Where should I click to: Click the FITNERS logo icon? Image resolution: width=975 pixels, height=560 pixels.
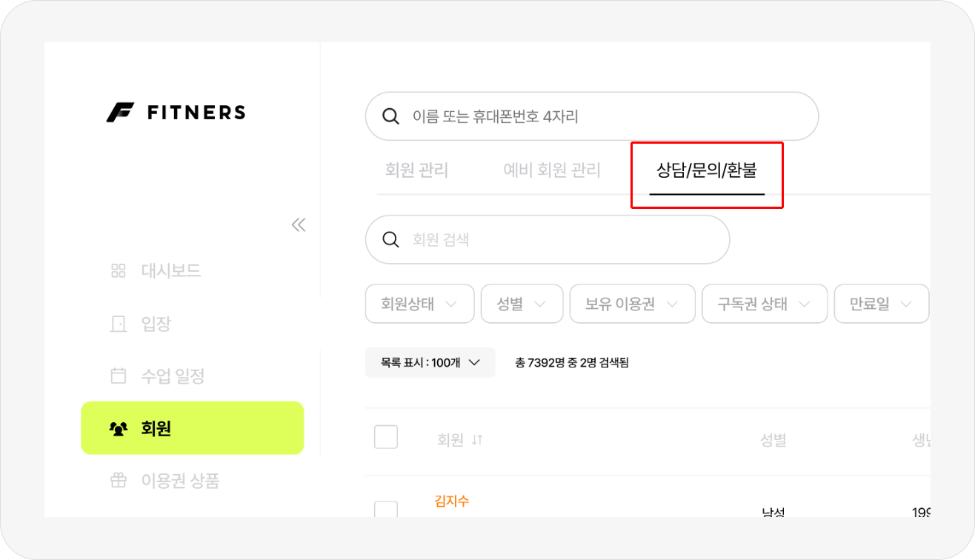(119, 113)
